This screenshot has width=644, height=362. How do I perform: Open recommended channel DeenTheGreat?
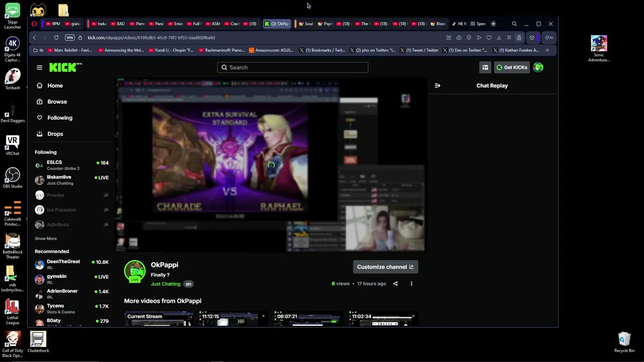(x=72, y=264)
